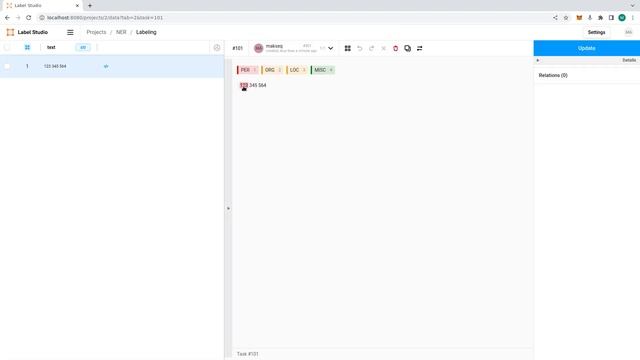
Task: Go to Projects breadcrumb
Action: point(96,32)
